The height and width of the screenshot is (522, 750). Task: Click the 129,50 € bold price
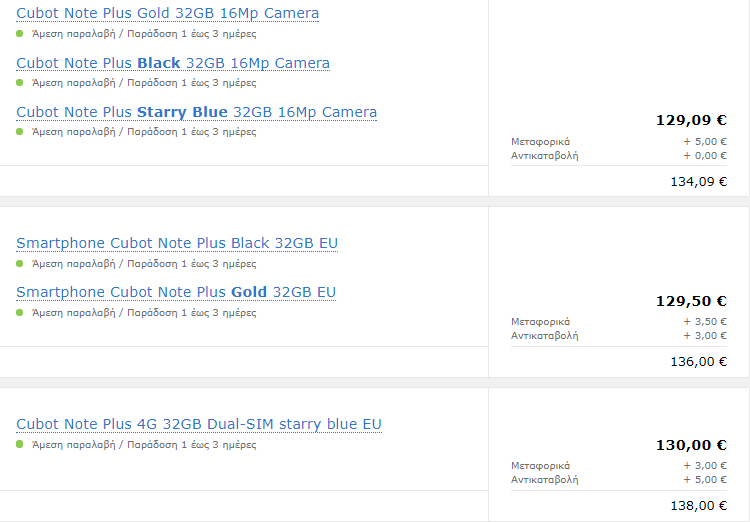pos(691,301)
